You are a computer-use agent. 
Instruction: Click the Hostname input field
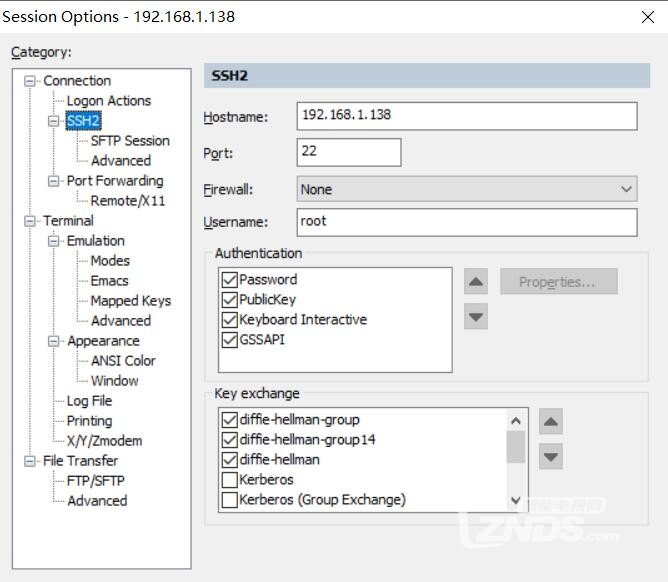click(x=467, y=116)
